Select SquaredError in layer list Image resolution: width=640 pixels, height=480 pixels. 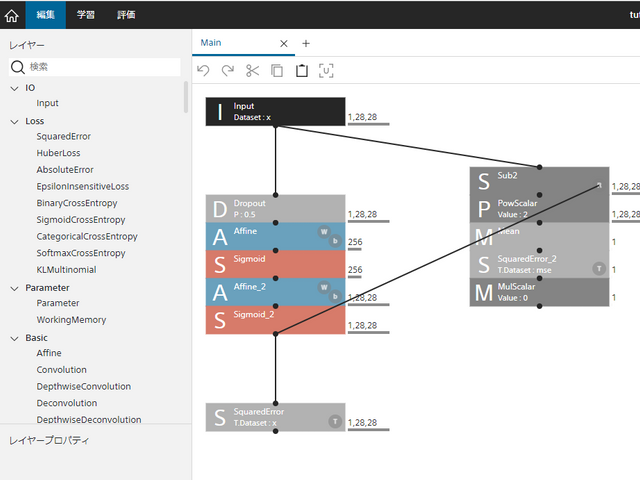click(63, 137)
